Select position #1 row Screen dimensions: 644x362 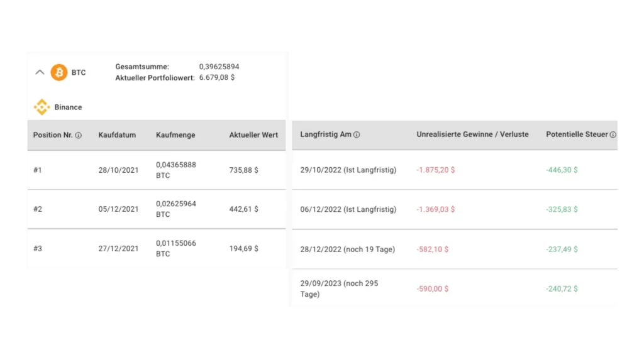coord(38,170)
